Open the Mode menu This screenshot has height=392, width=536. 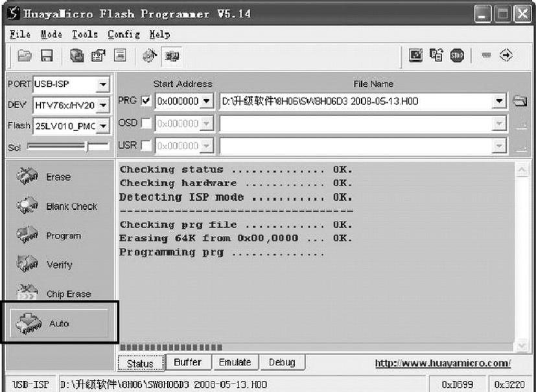coord(51,34)
